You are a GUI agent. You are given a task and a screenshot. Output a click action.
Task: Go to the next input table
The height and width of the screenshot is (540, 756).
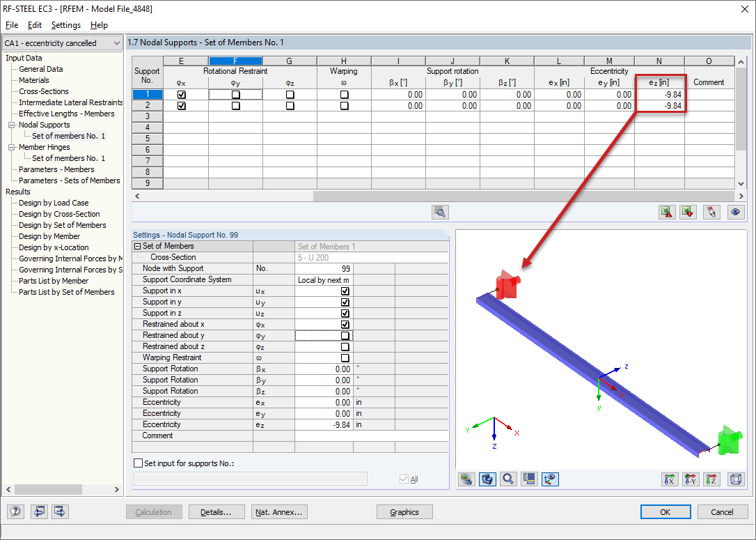(59, 511)
